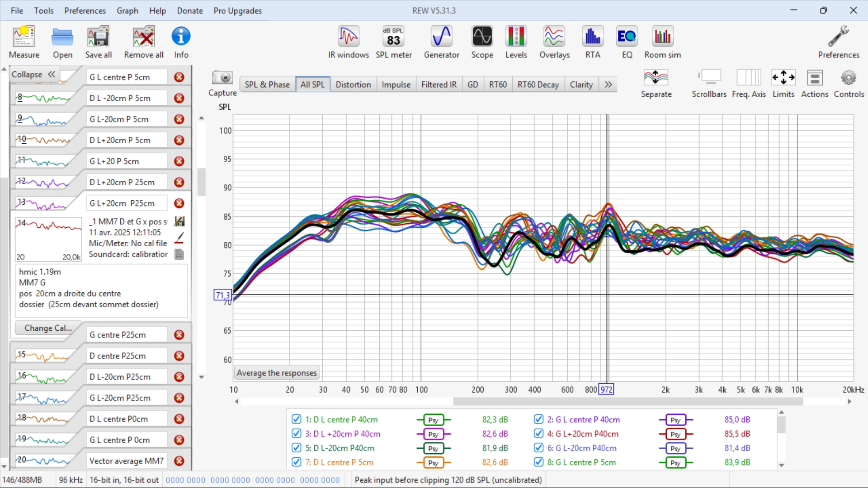Click the SPL vertical zoom slider
Image resolution: width=868 pixels, height=488 pixels.
click(202, 182)
